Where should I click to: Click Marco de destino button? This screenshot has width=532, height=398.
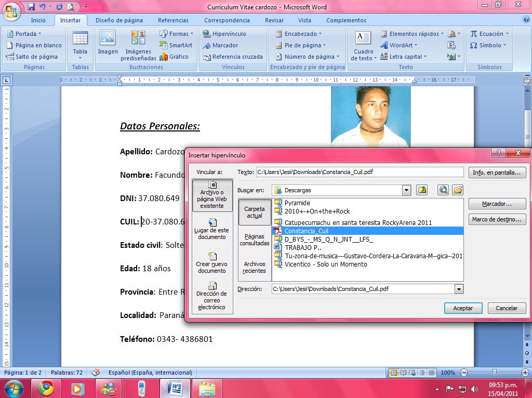coord(497,219)
